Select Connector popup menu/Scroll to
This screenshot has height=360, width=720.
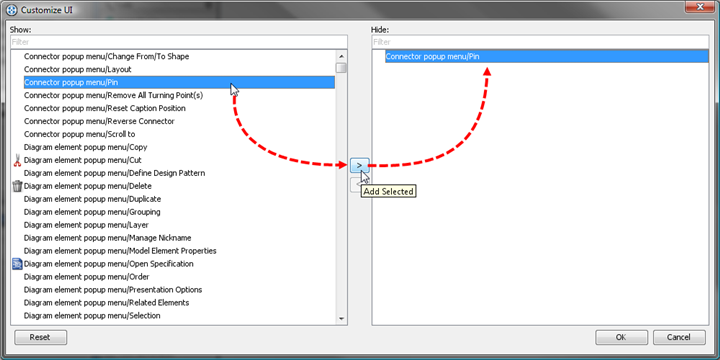(79, 134)
